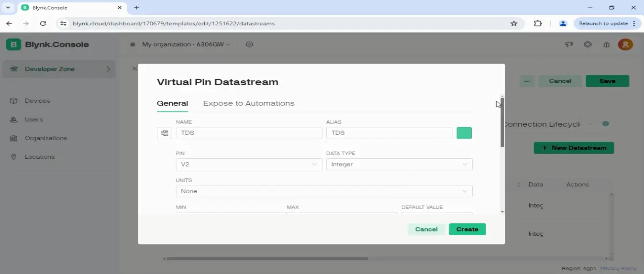
Task: Click the New Datastream button
Action: (x=574, y=148)
